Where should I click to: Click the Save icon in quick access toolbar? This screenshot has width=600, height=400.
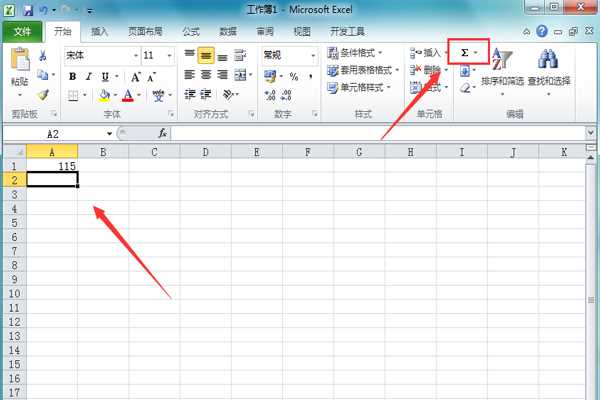tap(27, 8)
